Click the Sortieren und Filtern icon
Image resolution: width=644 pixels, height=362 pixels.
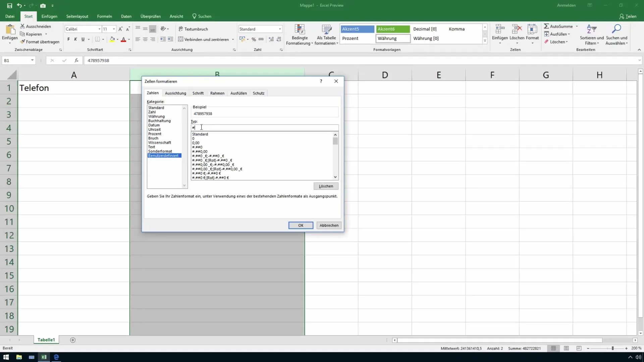click(591, 29)
